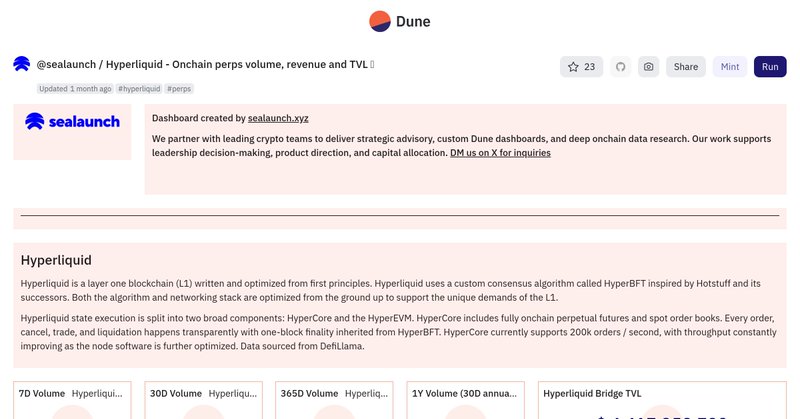Click the Updated 1 month ago label
This screenshot has width=800, height=419.
point(75,89)
